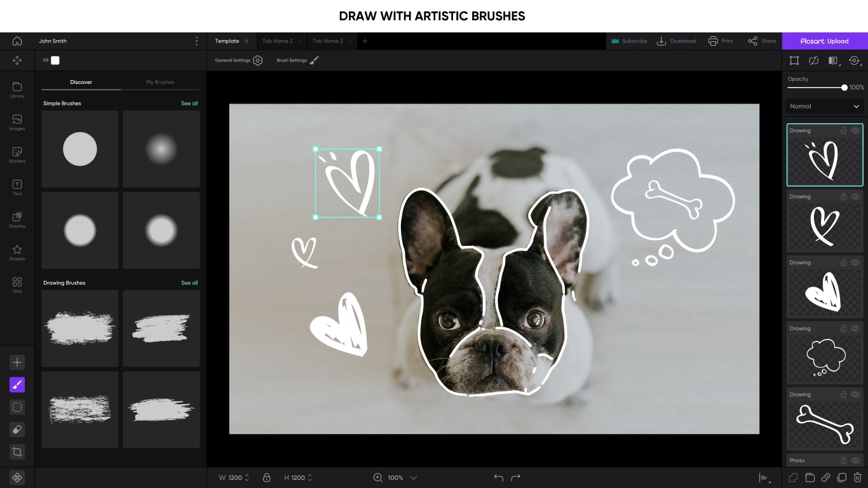Click the Subscribe button
This screenshot has width=868, height=488.
(x=629, y=41)
